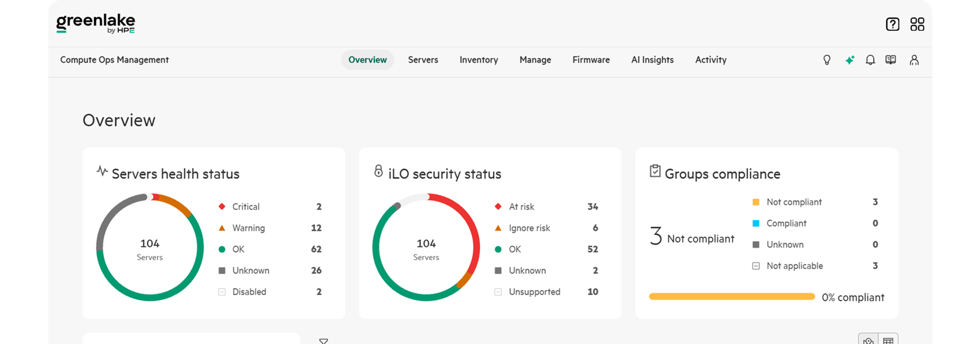Open the Activity tab
This screenshot has width=980, height=344.
tap(711, 60)
